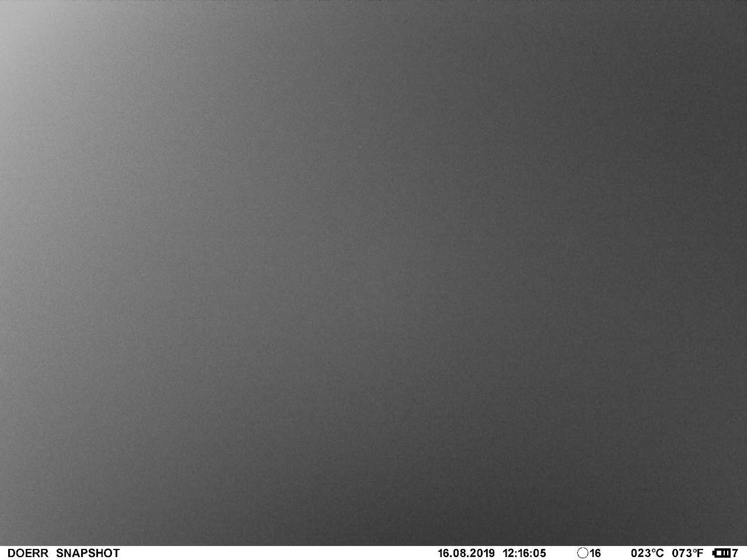Click the time stamp 12:16:05
Viewport: 747px width, 560px height.
pyautogui.click(x=524, y=553)
